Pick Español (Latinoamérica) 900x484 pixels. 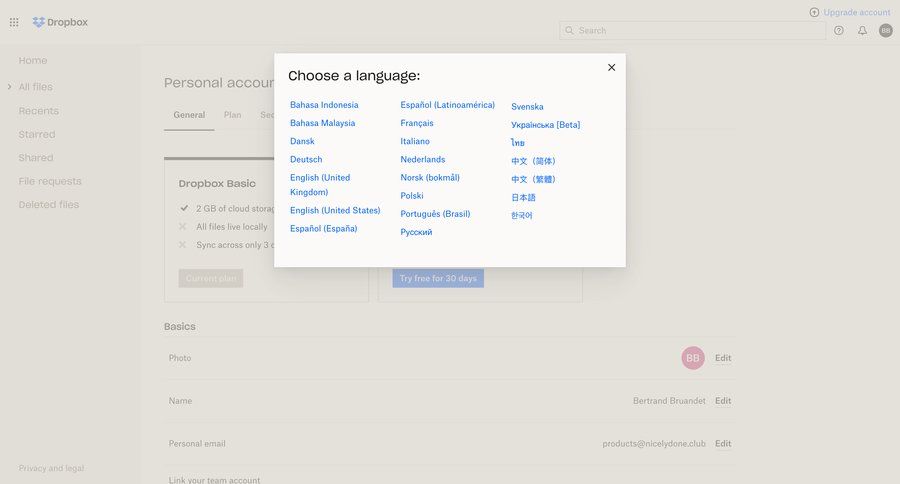click(x=447, y=104)
